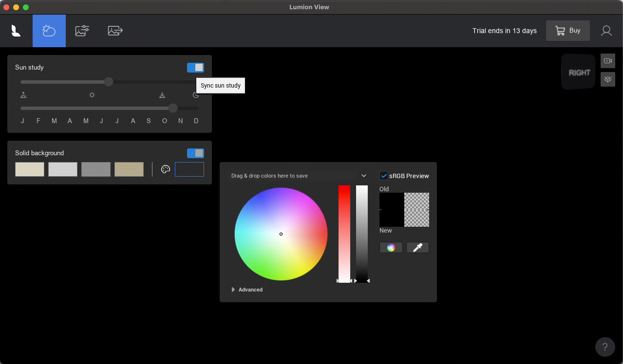Image resolution: width=623 pixels, height=364 pixels.
Task: Click the Buy button
Action: (x=567, y=30)
